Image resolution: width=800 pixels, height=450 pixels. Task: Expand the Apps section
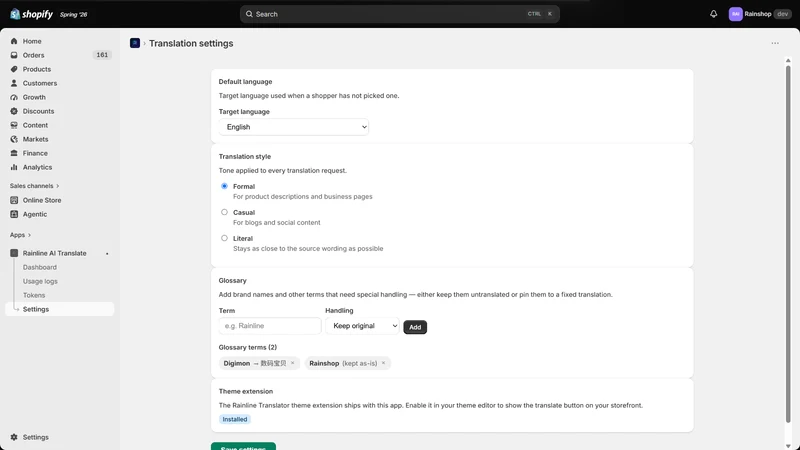[x=20, y=235]
